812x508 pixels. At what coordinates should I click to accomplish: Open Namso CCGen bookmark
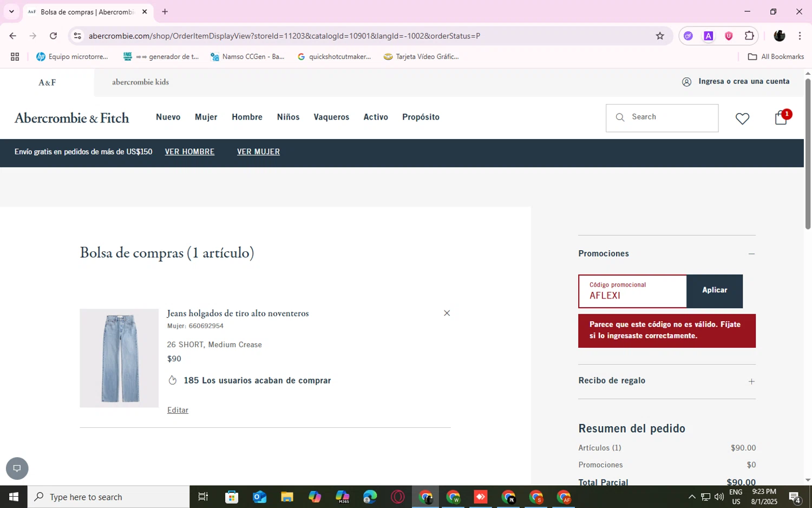[x=247, y=56]
